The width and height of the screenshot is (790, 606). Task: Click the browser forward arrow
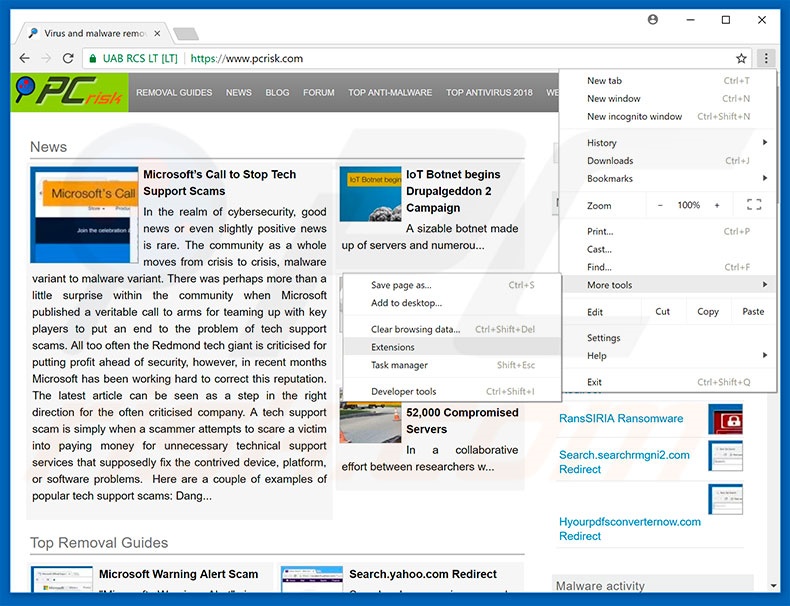(46, 58)
